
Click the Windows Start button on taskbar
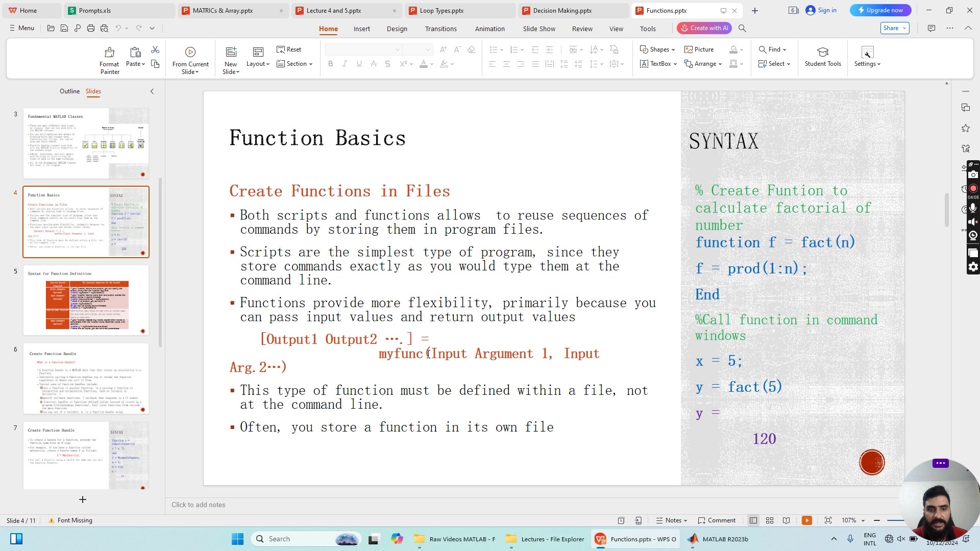[237, 539]
